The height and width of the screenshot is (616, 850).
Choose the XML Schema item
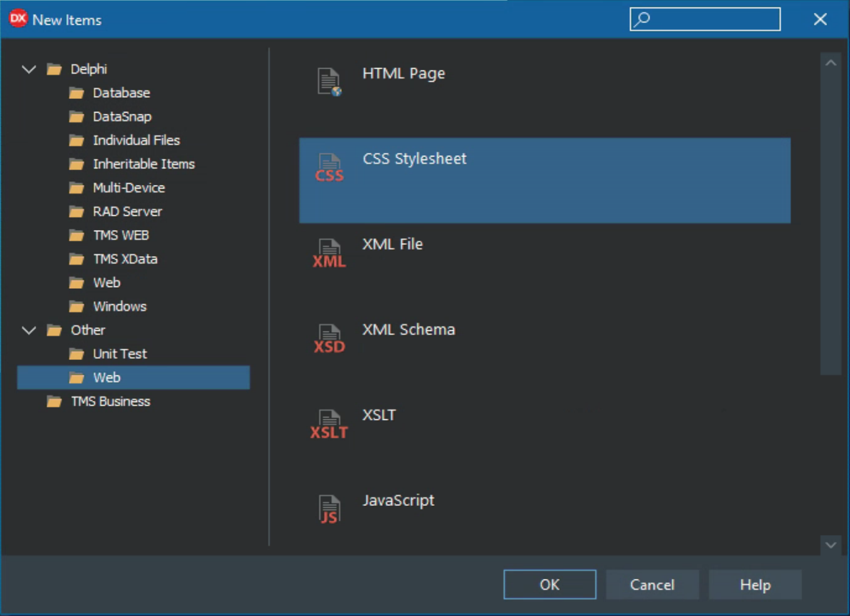coord(545,351)
